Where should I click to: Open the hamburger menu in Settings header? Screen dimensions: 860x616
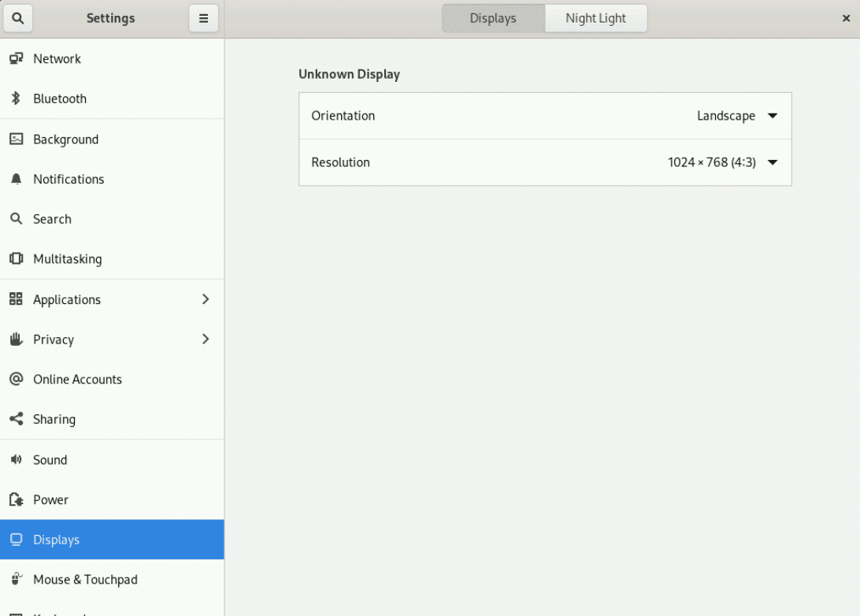tap(203, 18)
